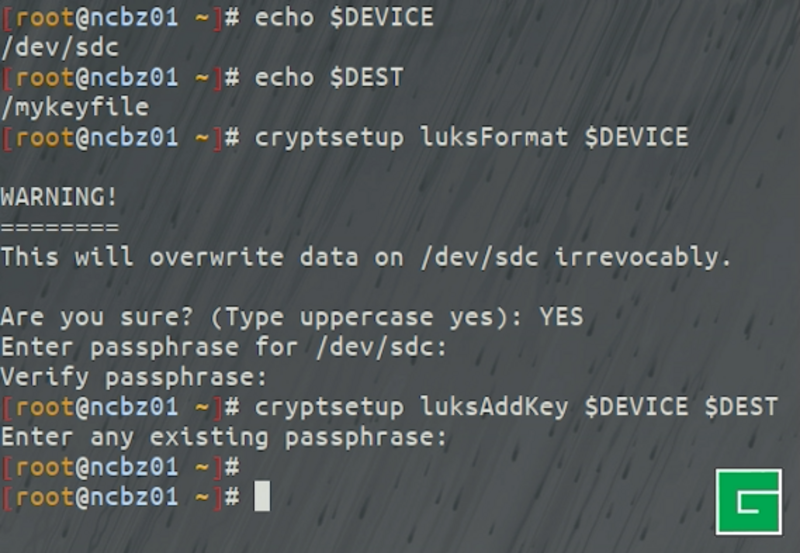Click the "Verify passphrase:" line
This screenshot has width=800, height=553.
pos(135,377)
